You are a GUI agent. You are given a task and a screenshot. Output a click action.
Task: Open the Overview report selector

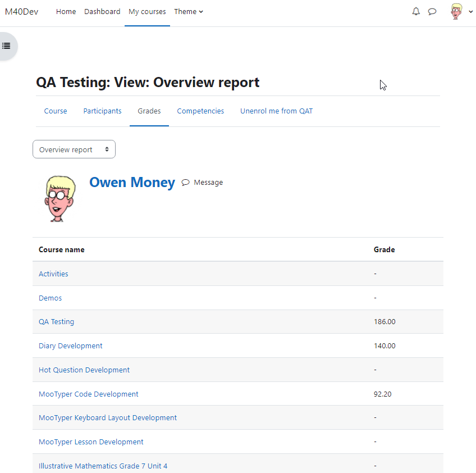coord(74,149)
